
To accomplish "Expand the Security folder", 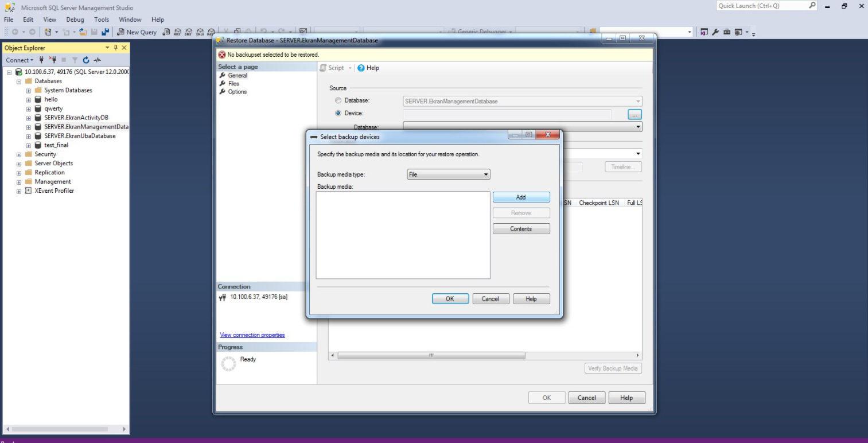I will (x=19, y=154).
